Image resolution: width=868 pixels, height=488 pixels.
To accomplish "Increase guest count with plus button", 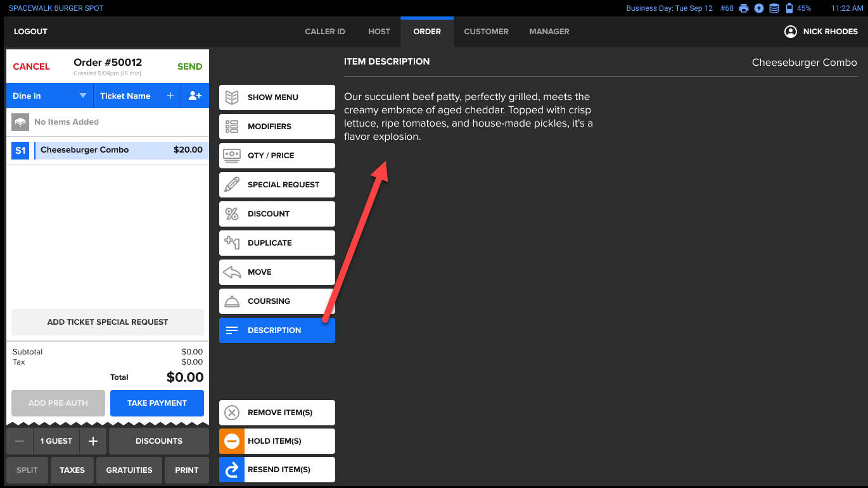I will point(93,441).
